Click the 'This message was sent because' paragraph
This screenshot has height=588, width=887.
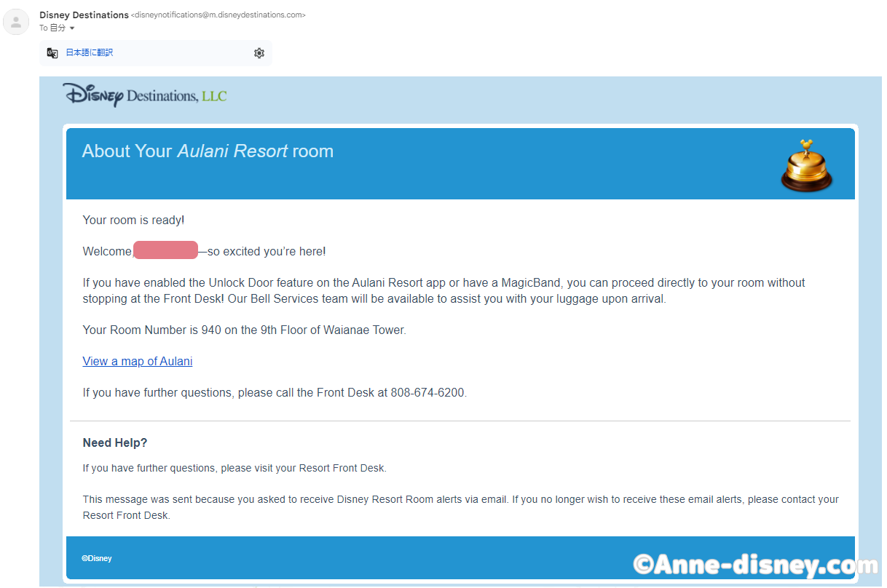click(x=460, y=507)
